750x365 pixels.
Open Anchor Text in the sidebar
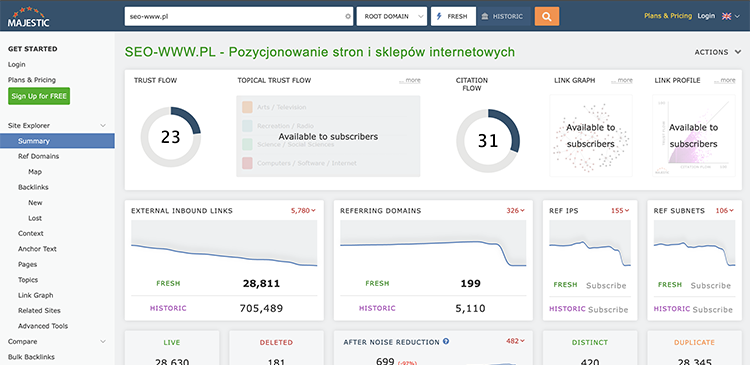[x=37, y=249]
